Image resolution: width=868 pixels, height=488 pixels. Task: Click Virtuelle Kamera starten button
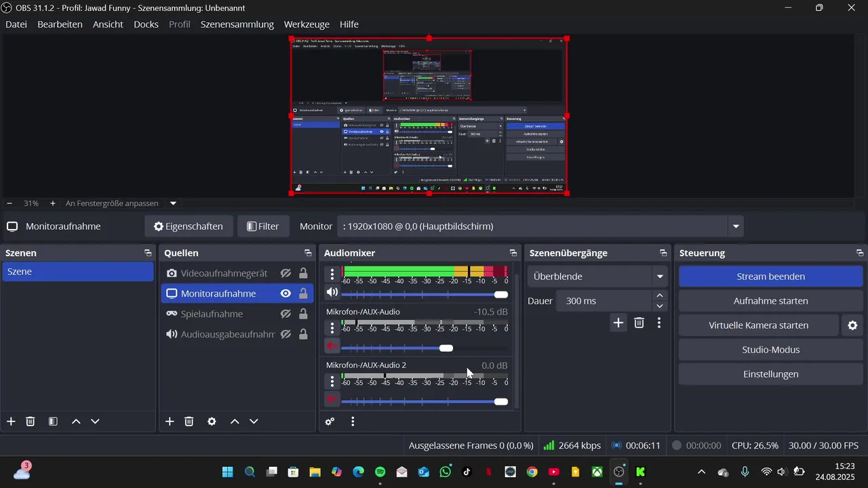[x=759, y=325]
